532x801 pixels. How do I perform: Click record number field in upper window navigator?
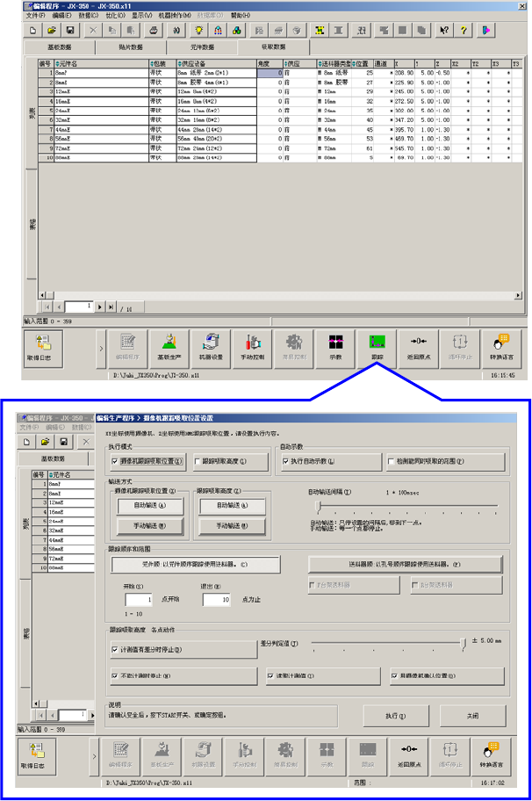(79, 307)
